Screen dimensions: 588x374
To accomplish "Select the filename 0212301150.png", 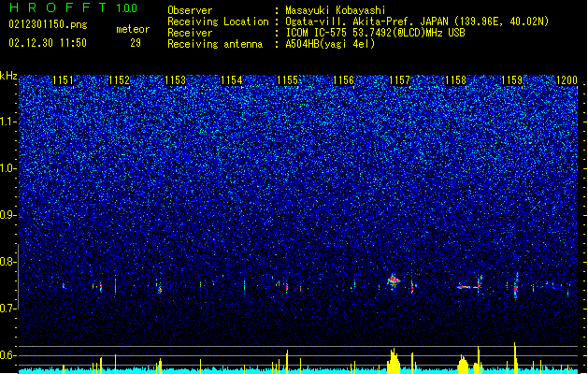I will tap(48, 24).
